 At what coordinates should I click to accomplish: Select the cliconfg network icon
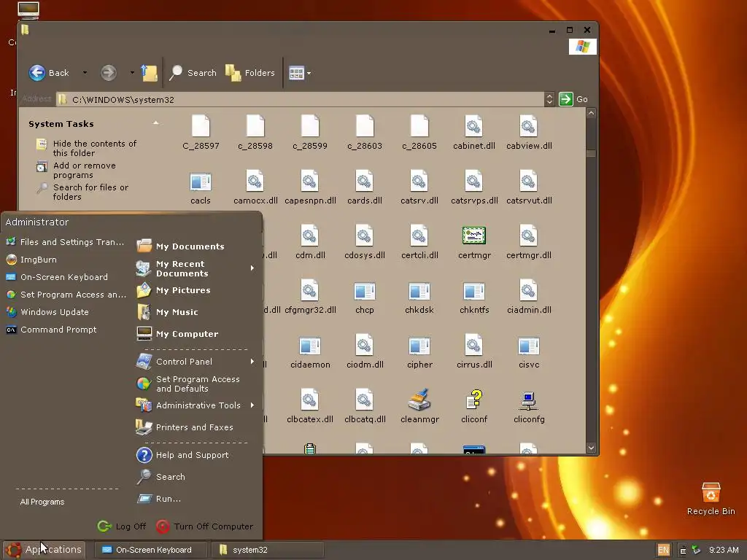click(529, 401)
